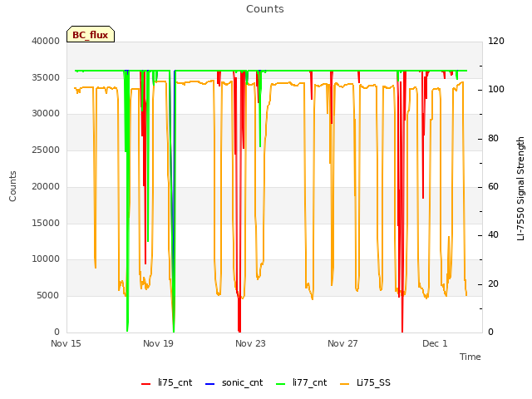
Task: Click the 5000 left axis tick label
Action: [48, 296]
